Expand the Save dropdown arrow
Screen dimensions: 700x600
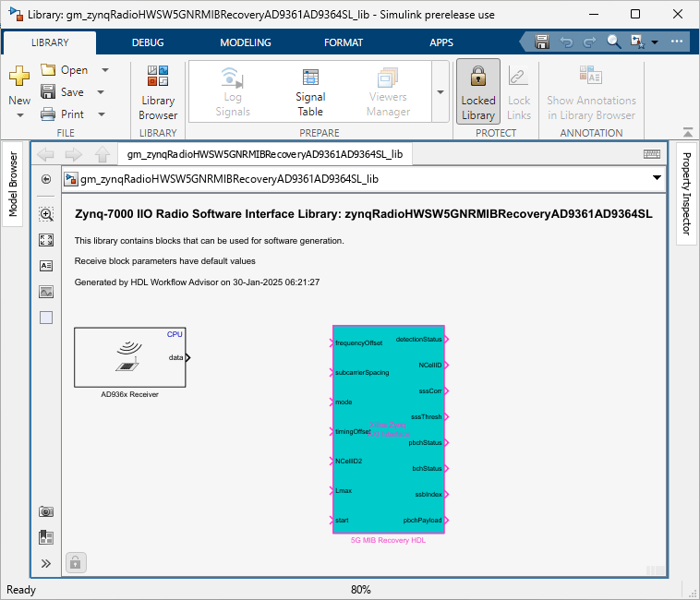[101, 92]
